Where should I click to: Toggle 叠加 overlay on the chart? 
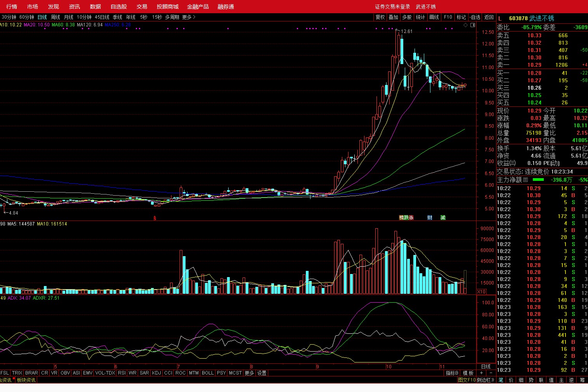(x=394, y=17)
